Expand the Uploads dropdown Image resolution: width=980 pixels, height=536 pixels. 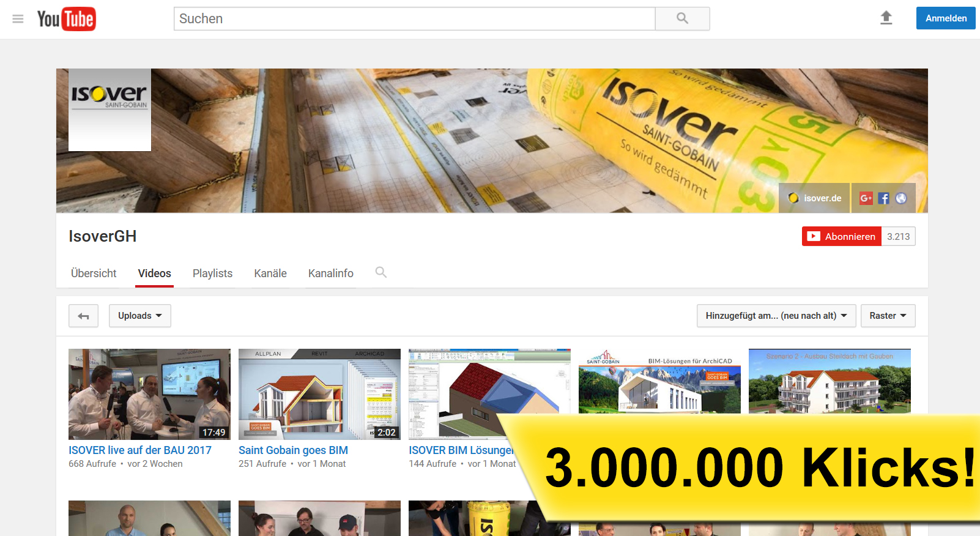139,316
